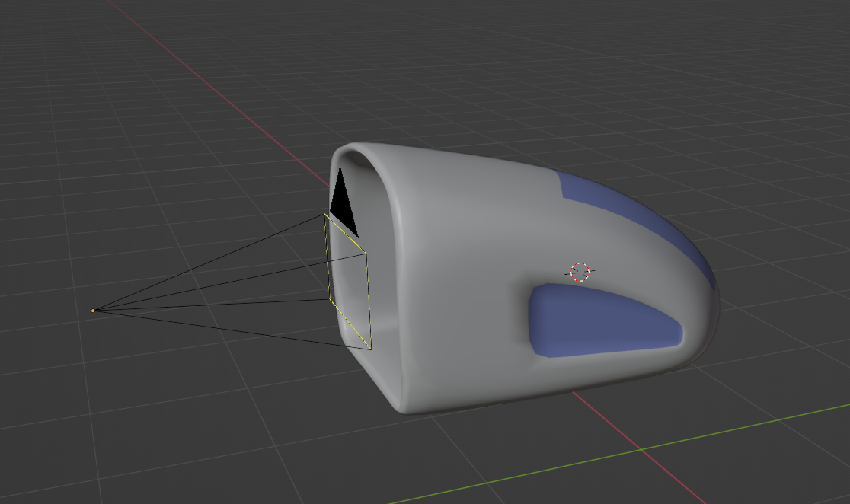Click the lowest camera frustum line
Viewport: 850px width, 504px height.
click(228, 330)
